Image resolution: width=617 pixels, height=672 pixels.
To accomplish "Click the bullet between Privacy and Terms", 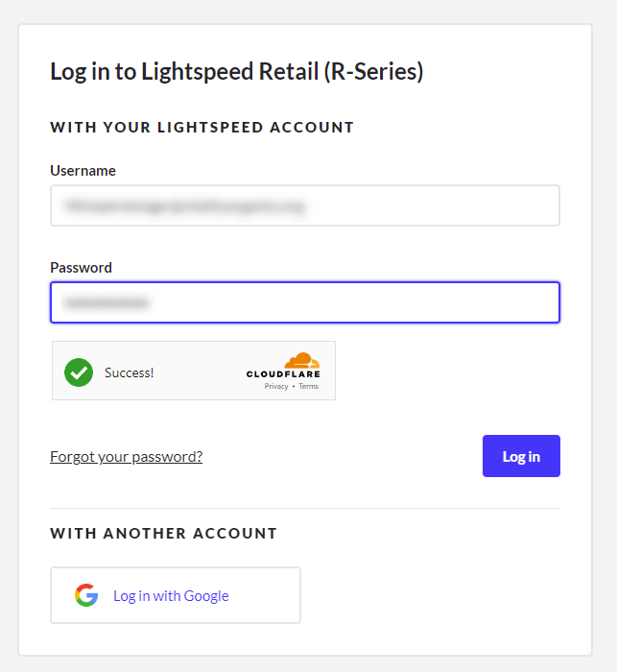I will (x=294, y=386).
